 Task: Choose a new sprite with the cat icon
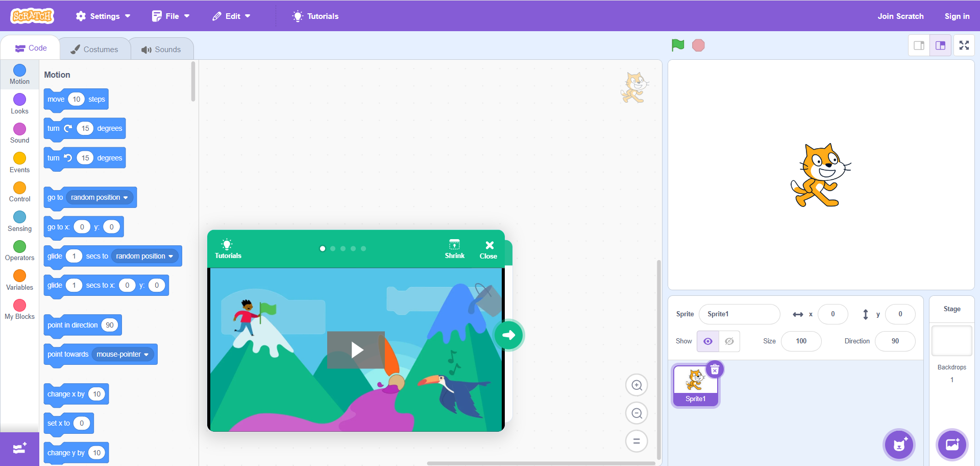point(898,445)
